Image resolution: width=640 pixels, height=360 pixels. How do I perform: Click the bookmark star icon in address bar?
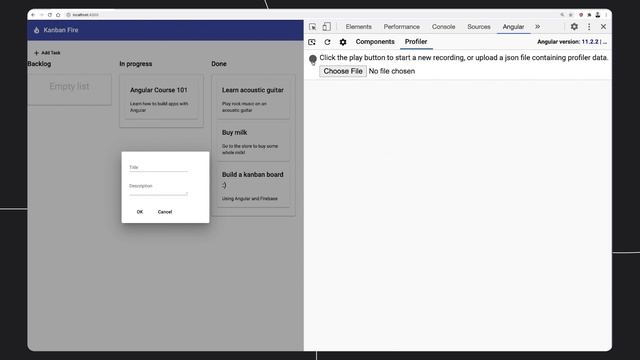click(571, 15)
